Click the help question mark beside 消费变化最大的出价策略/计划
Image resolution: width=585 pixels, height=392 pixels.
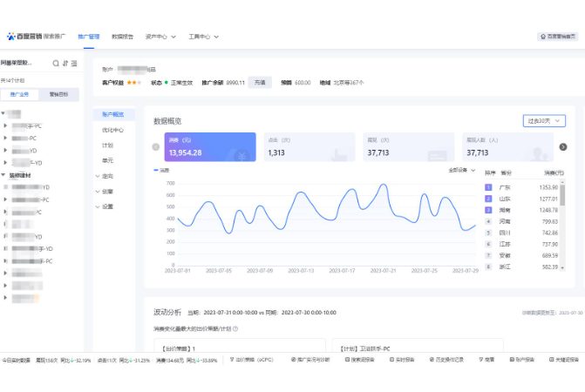point(235,328)
